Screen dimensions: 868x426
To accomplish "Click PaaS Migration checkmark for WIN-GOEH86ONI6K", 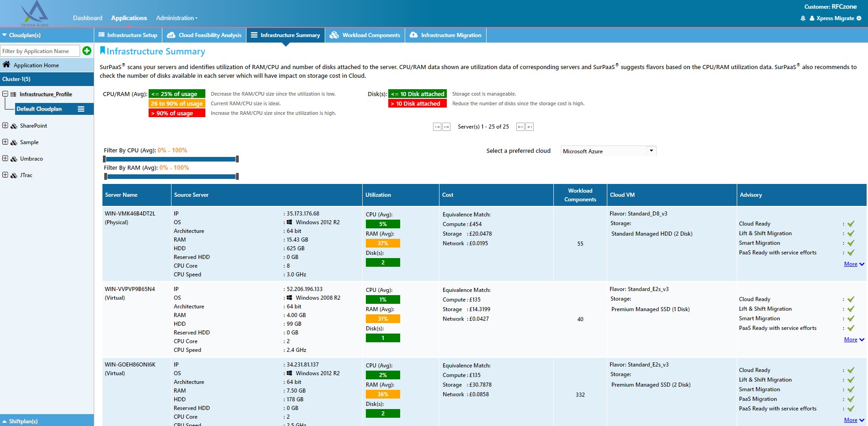I will tap(851, 399).
